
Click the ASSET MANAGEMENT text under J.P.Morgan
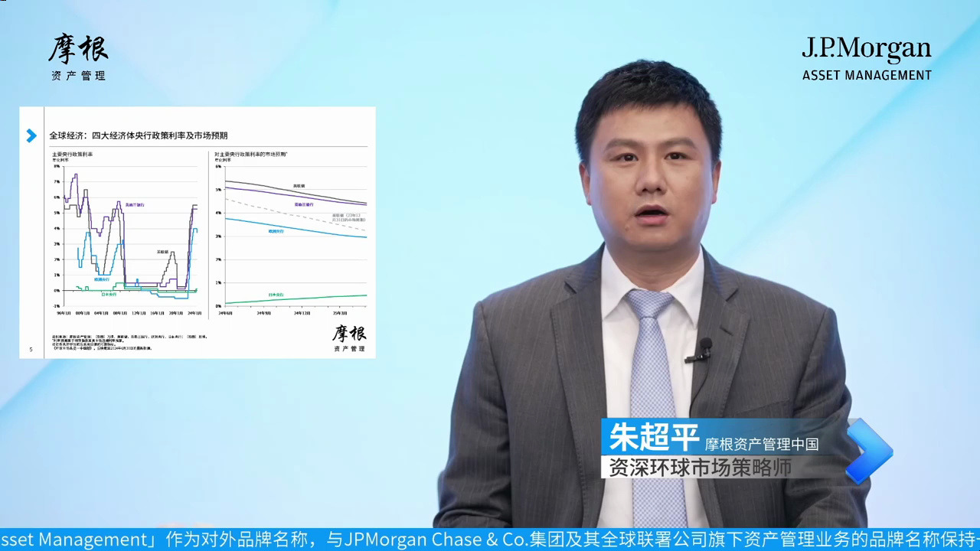(x=867, y=75)
